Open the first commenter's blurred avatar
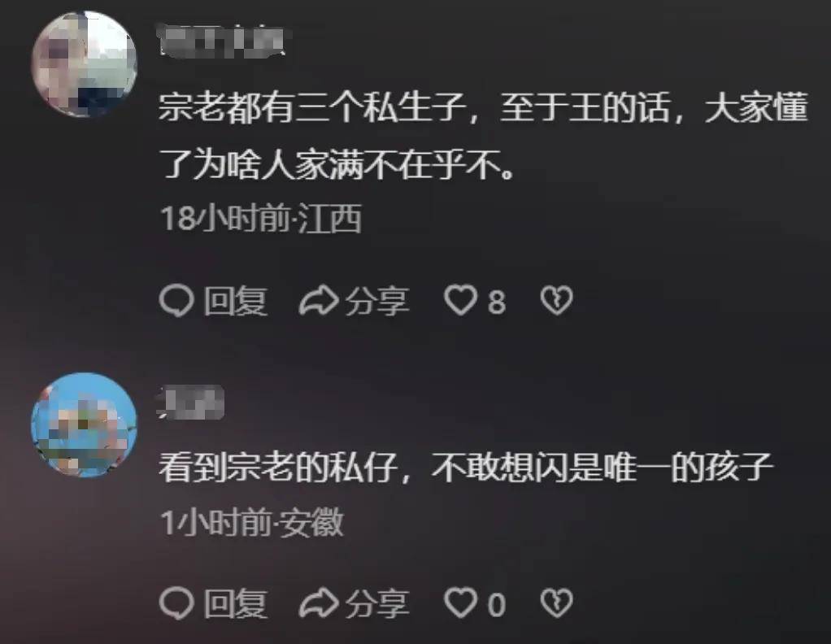The width and height of the screenshot is (831, 644). pyautogui.click(x=85, y=63)
